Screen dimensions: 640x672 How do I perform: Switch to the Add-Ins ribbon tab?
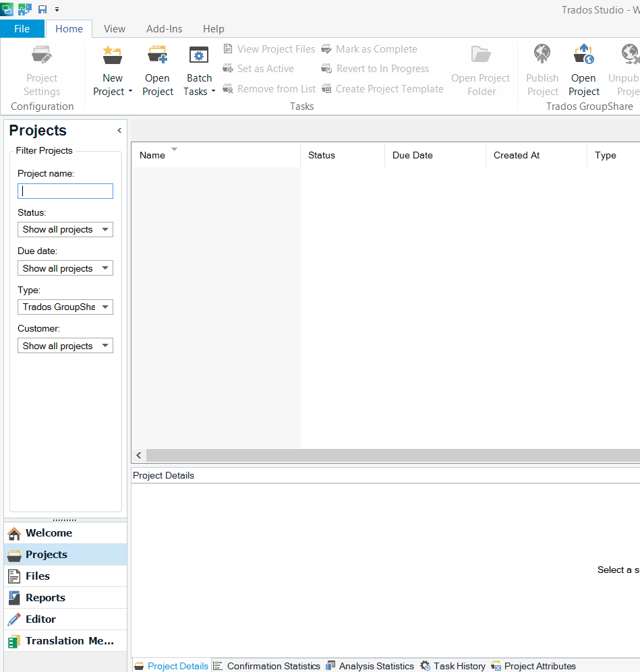click(164, 29)
